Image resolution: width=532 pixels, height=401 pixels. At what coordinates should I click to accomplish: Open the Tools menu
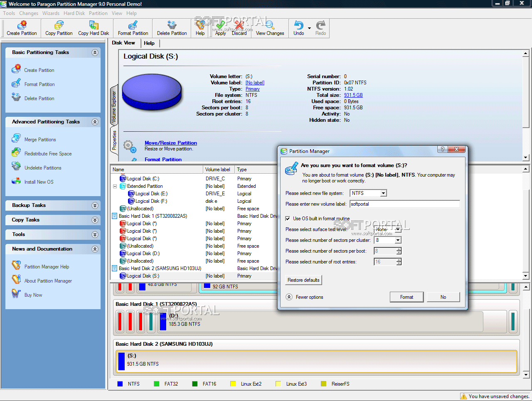(9, 13)
